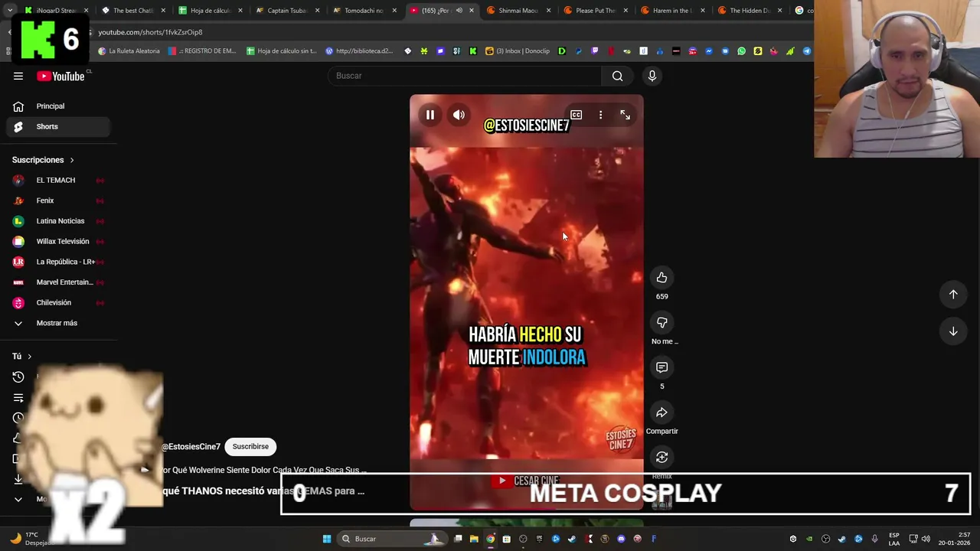980x551 pixels.
Task: Open the comments showing 5
Action: [x=661, y=367]
